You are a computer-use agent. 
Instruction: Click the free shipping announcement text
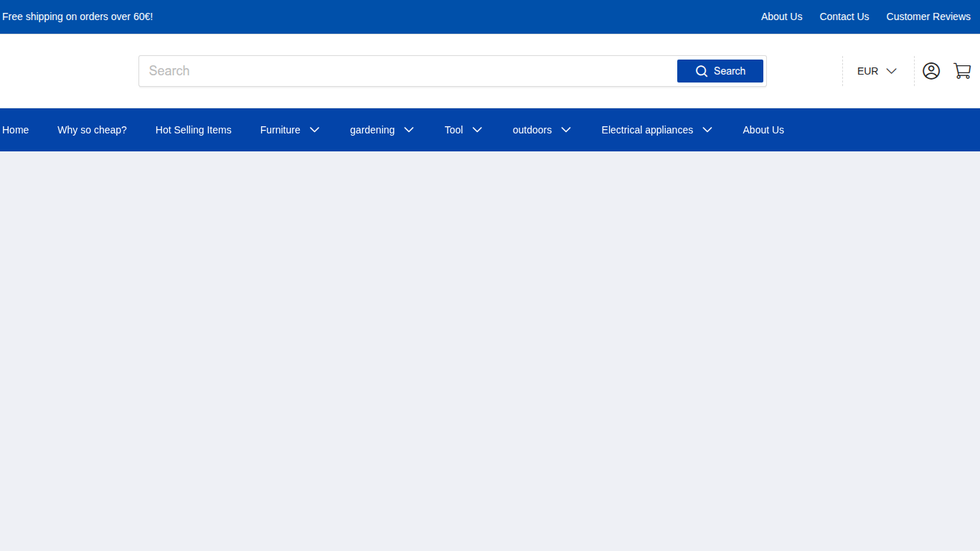pyautogui.click(x=77, y=17)
